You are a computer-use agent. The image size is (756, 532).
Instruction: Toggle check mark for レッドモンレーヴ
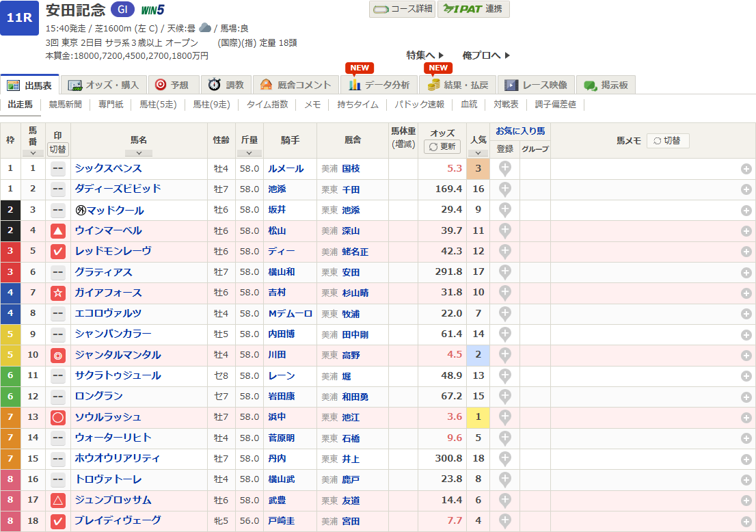coord(58,252)
